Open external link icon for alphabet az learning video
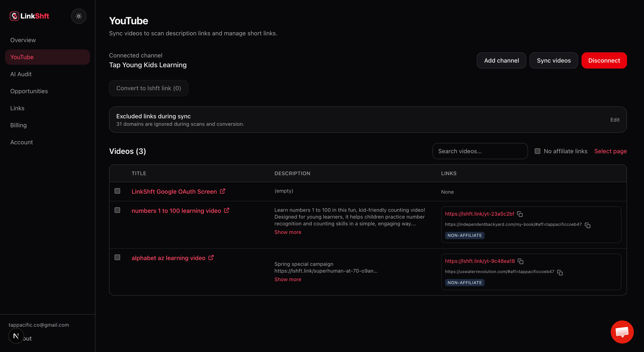The image size is (644, 352). [211, 258]
